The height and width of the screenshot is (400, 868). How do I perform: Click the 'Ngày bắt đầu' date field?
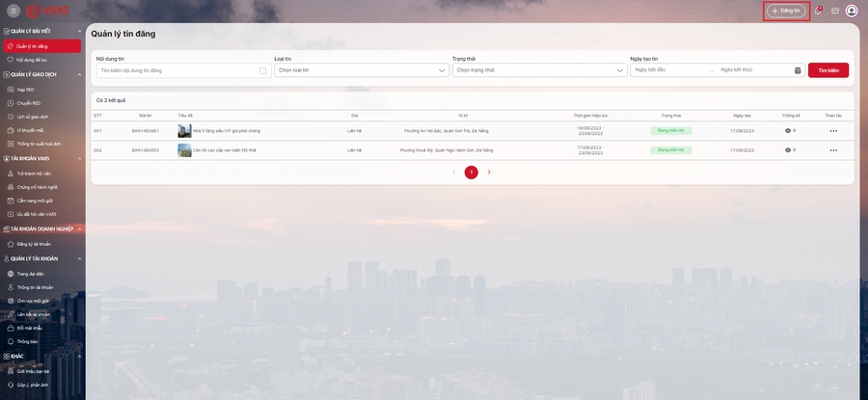[x=670, y=70]
